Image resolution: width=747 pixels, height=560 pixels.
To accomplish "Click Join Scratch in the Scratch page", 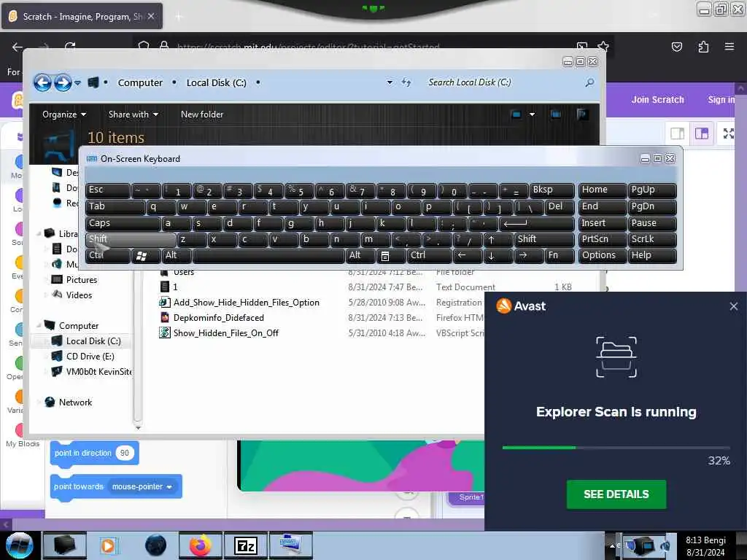I will 657,99.
